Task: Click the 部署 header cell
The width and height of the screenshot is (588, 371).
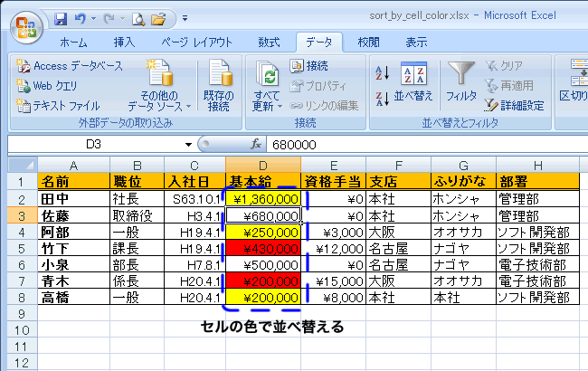Action: 537,182
